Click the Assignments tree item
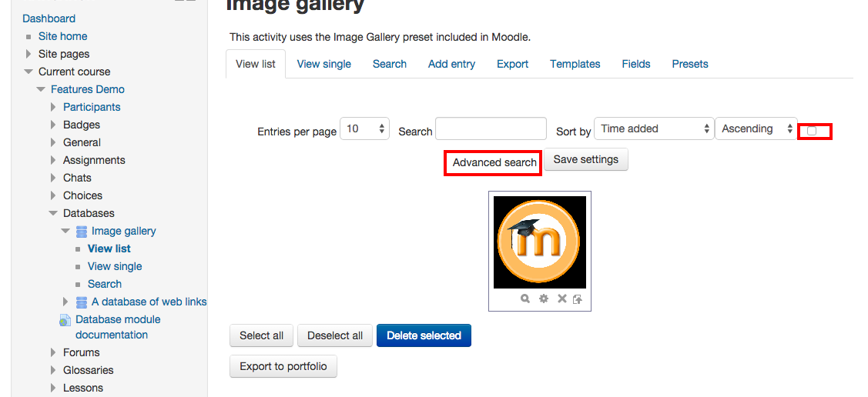Screen dimensions: 868x397 click(94, 160)
